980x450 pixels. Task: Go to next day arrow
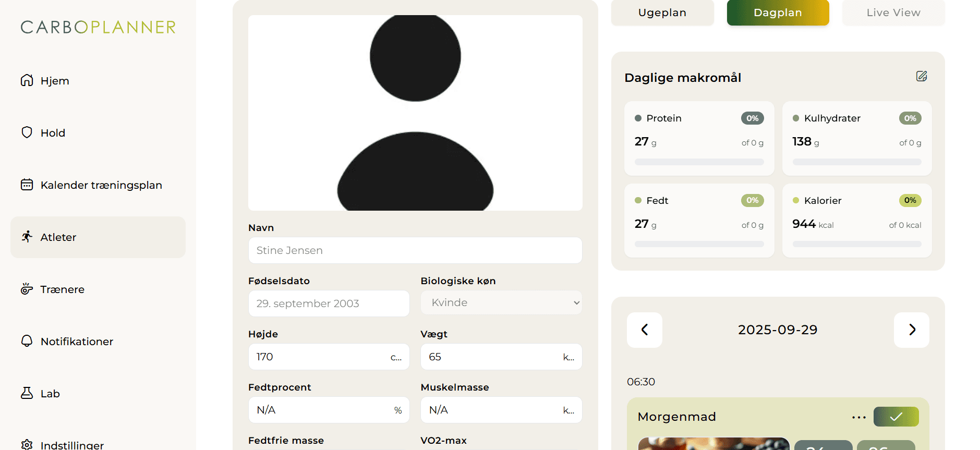point(912,330)
